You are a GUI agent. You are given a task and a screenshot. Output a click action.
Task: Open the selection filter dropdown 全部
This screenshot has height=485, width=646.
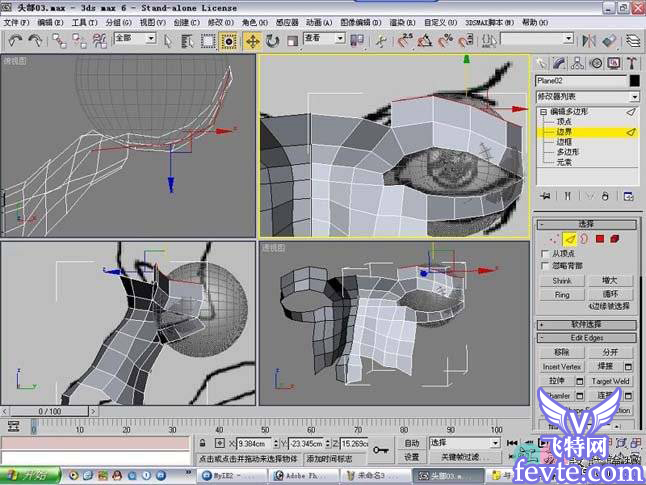click(135, 39)
